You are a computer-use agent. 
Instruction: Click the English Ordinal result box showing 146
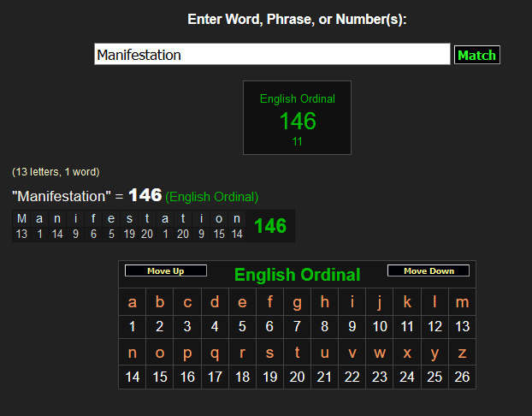click(297, 118)
